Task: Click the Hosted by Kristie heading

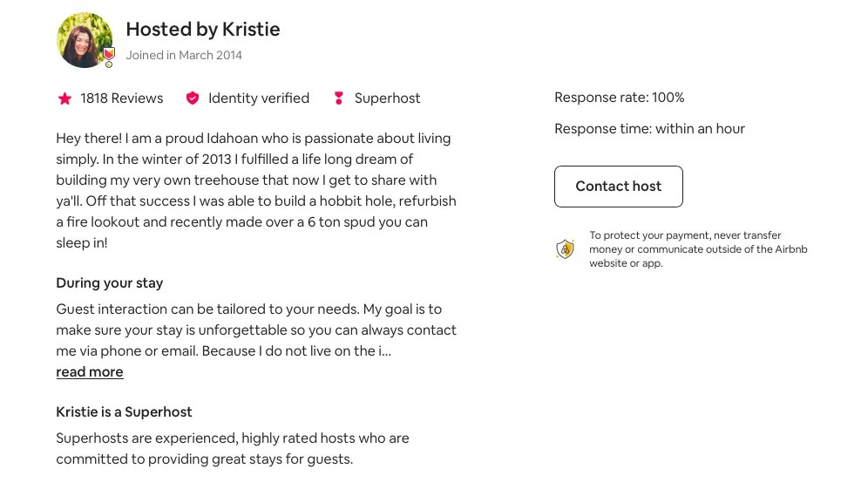Action: tap(203, 30)
